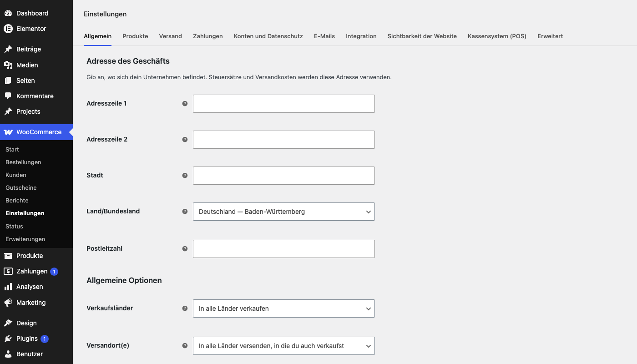This screenshot has width=637, height=364.
Task: Click help icon next to Stadt
Action: [185, 176]
